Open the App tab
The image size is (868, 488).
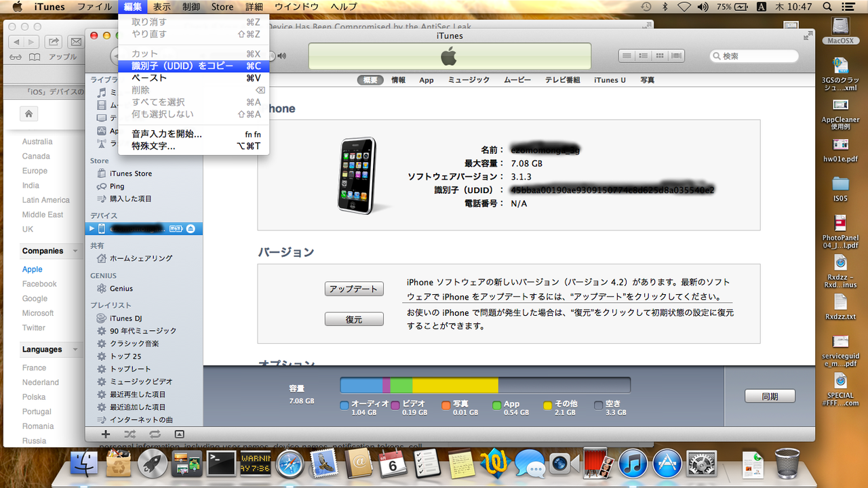point(427,80)
